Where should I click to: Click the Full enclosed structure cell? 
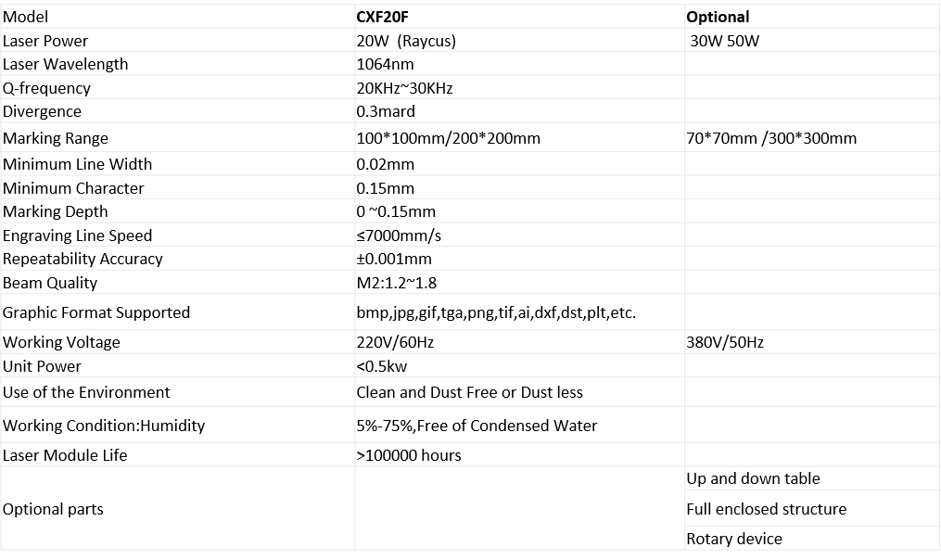(766, 509)
